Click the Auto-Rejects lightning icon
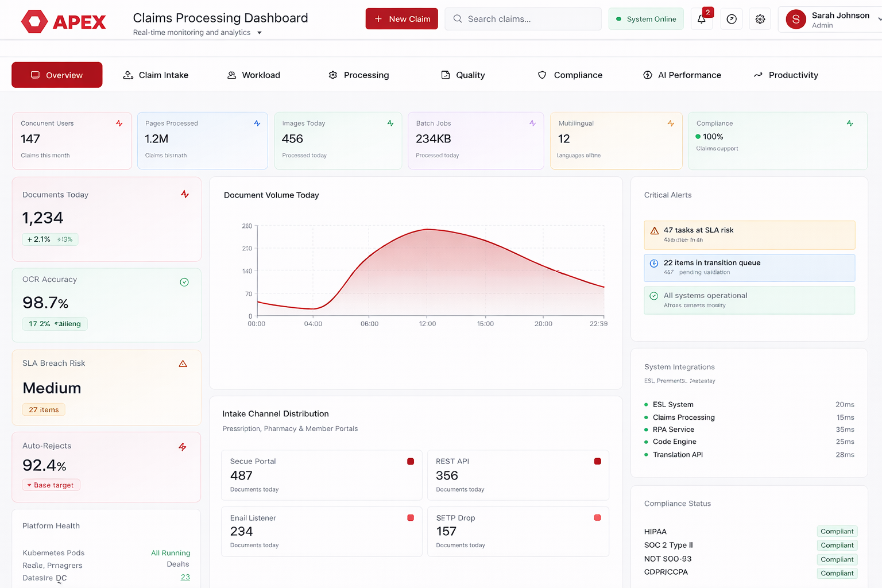 (183, 447)
